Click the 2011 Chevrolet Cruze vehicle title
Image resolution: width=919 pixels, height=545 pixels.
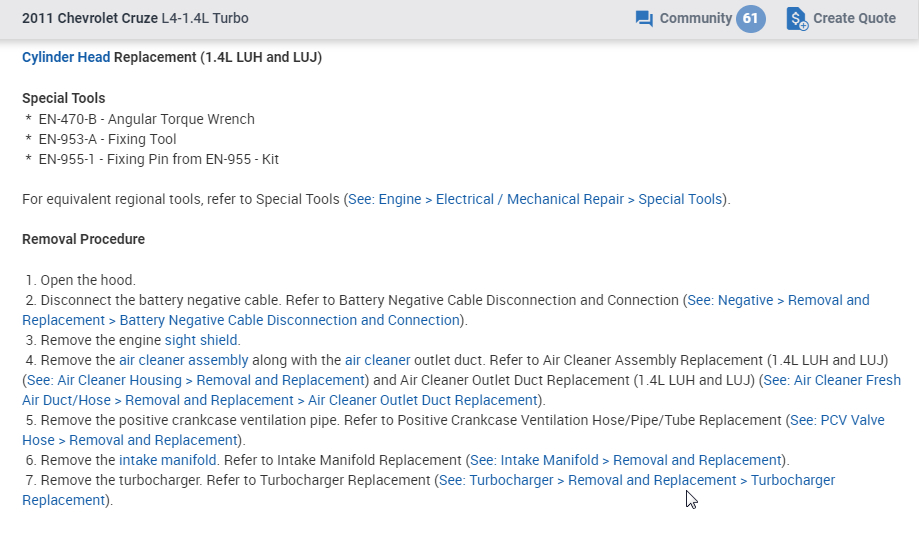(135, 19)
